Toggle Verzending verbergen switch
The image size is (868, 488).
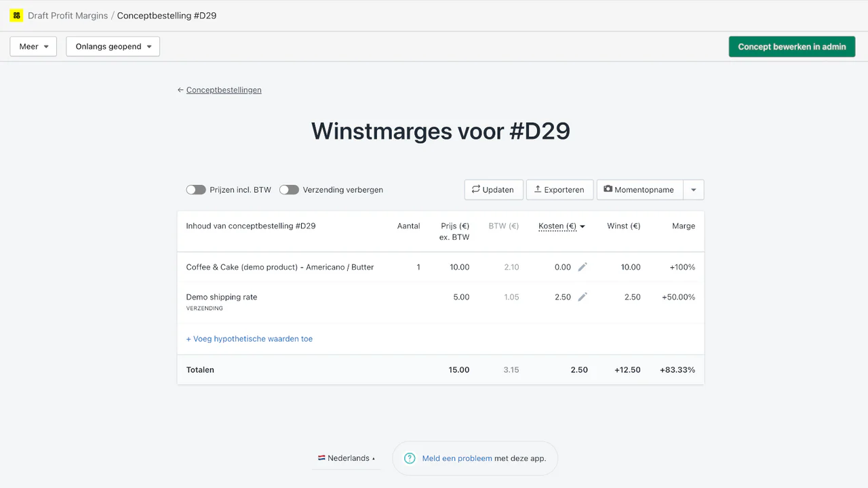tap(289, 190)
